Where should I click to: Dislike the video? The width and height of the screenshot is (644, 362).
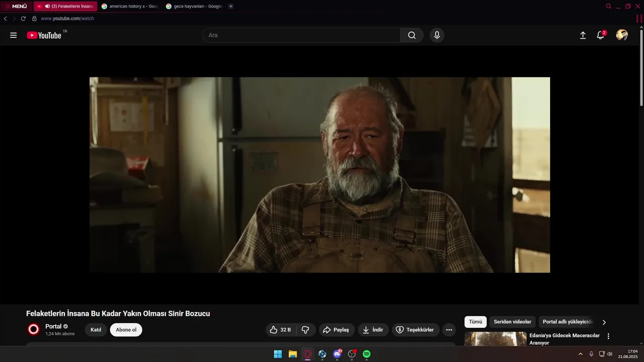pos(305,330)
